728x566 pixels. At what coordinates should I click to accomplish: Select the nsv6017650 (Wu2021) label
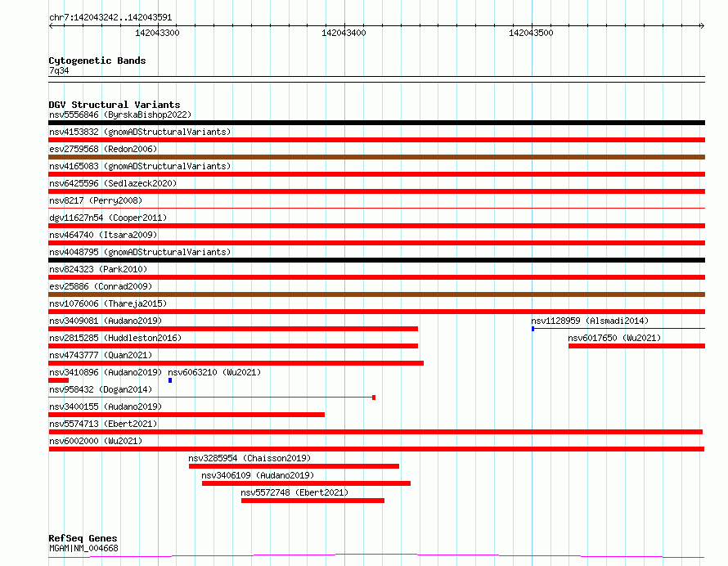tap(614, 338)
